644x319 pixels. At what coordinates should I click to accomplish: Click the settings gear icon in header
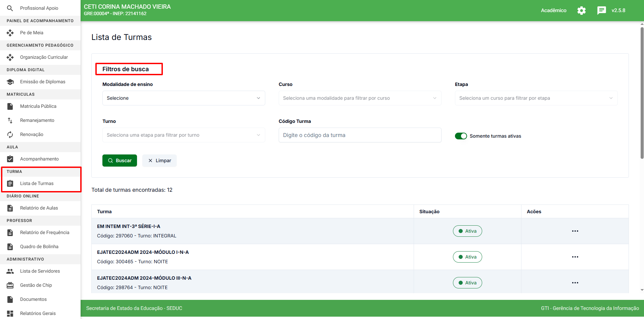581,10
